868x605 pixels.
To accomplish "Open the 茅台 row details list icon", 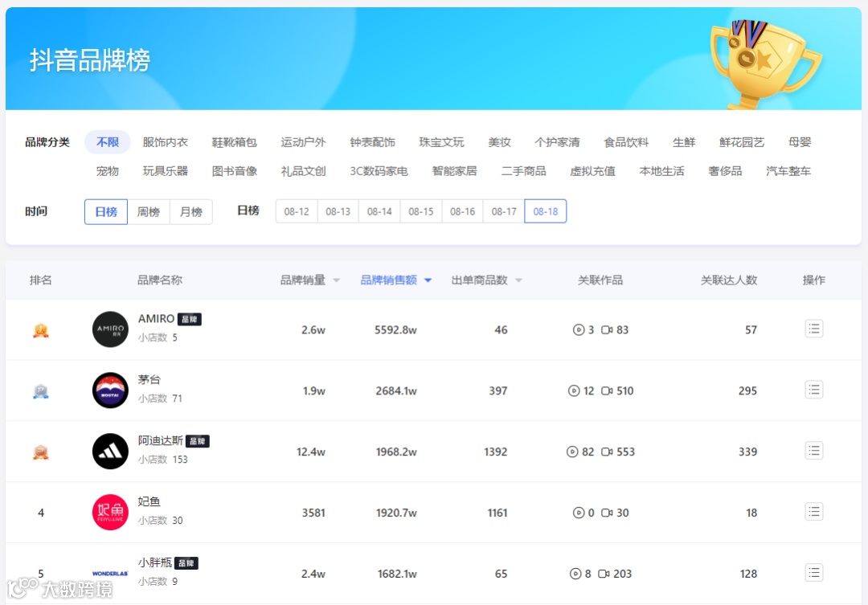I will (813, 390).
